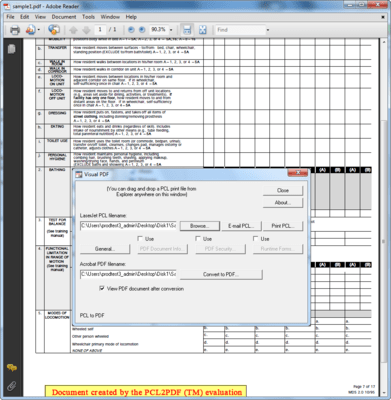Image resolution: width=391 pixels, height=400 pixels.
Task: Click the Print icon in Adobe Reader toolbar
Action: click(x=15, y=30)
